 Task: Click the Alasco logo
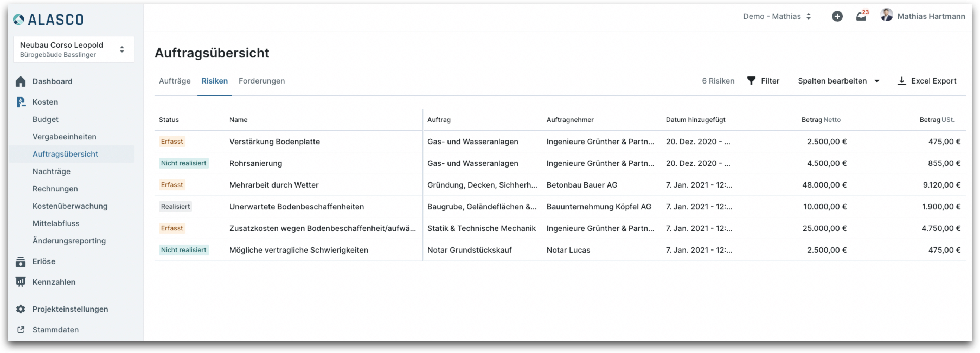pyautogui.click(x=48, y=20)
